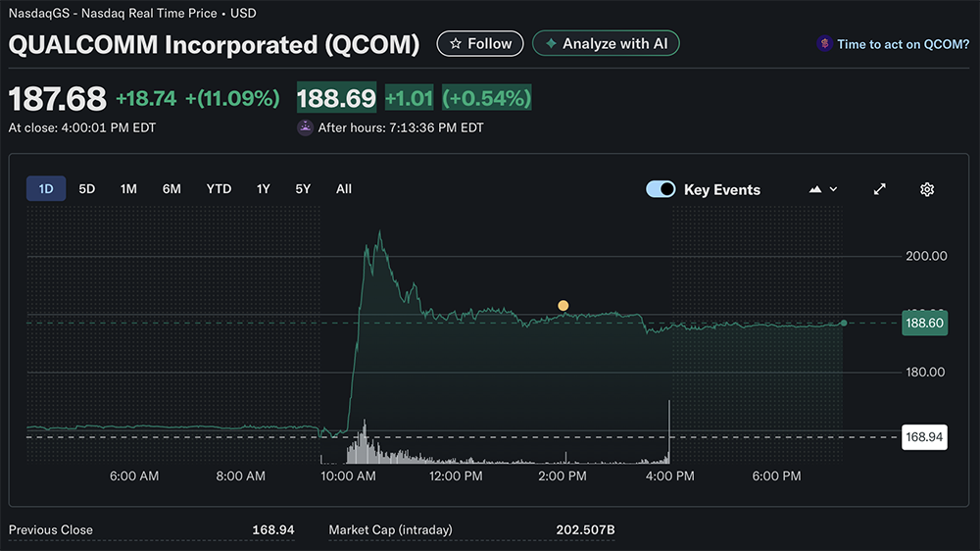Viewport: 980px width, 551px height.
Task: Click the after hours moon icon
Action: tap(305, 127)
